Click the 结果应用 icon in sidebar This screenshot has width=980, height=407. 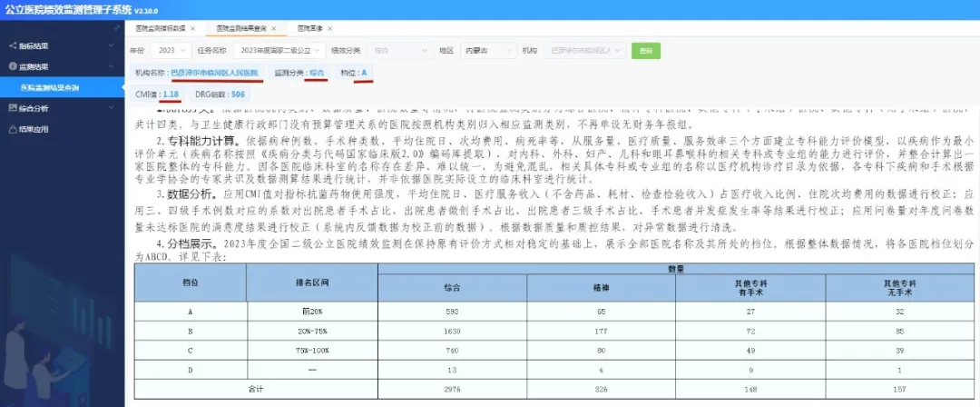tap(12, 129)
